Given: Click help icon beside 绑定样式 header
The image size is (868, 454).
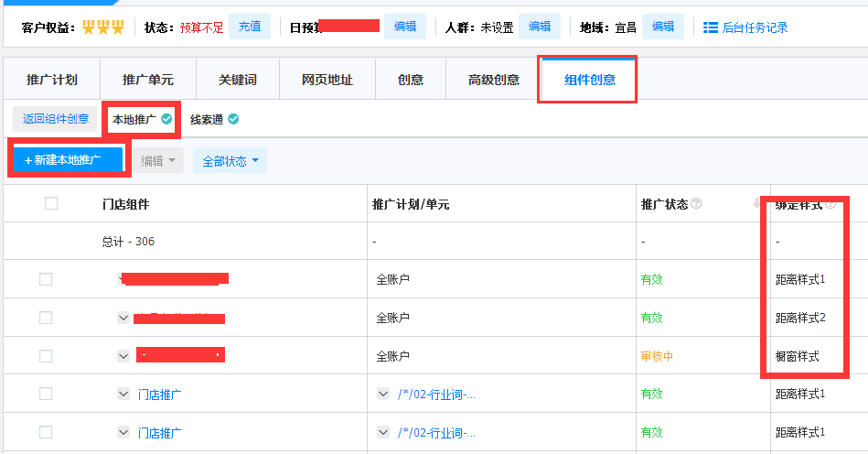Looking at the screenshot, I should tap(830, 204).
